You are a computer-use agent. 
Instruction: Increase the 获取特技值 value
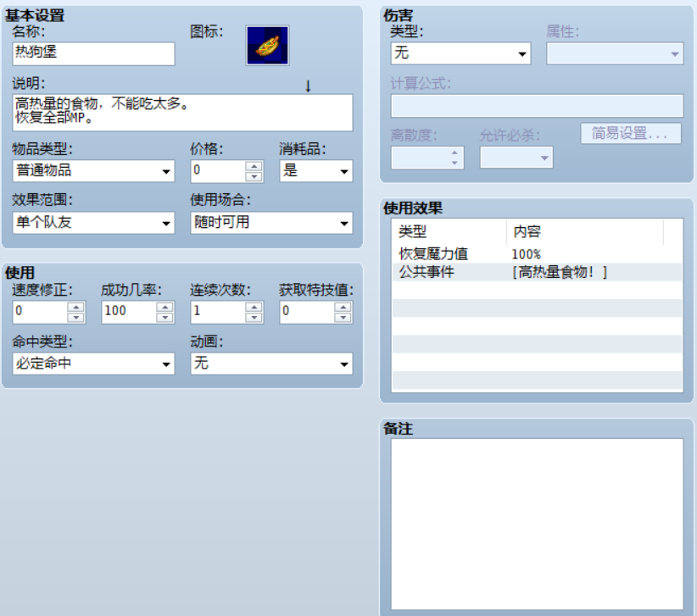pyautogui.click(x=343, y=307)
